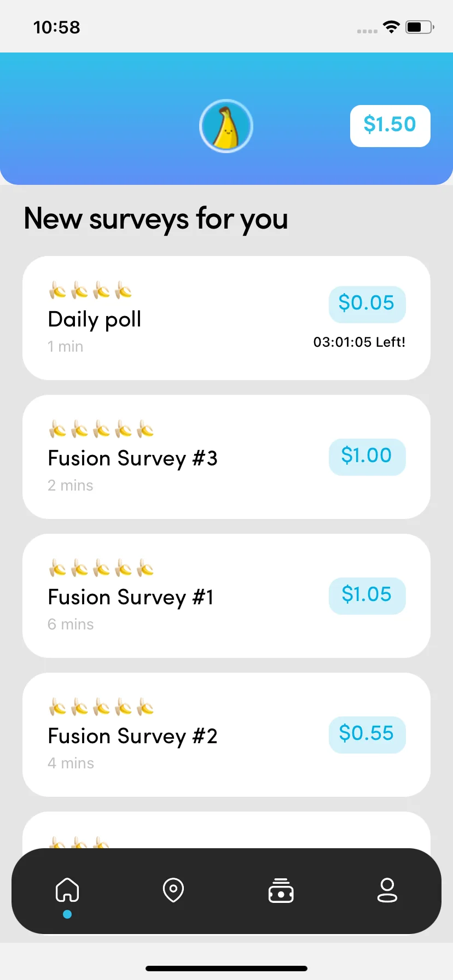Tap Fusion Survey #3 banana rating

(101, 429)
